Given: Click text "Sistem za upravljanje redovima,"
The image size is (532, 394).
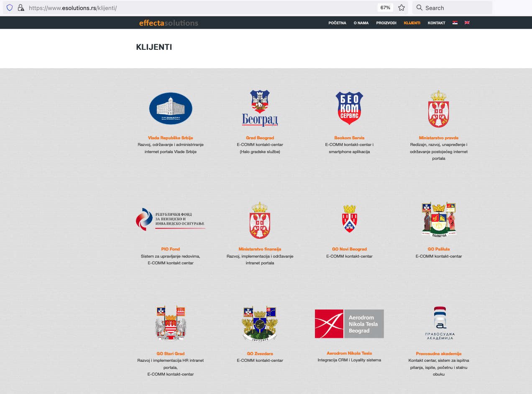Looking at the screenshot, I should 171,256.
